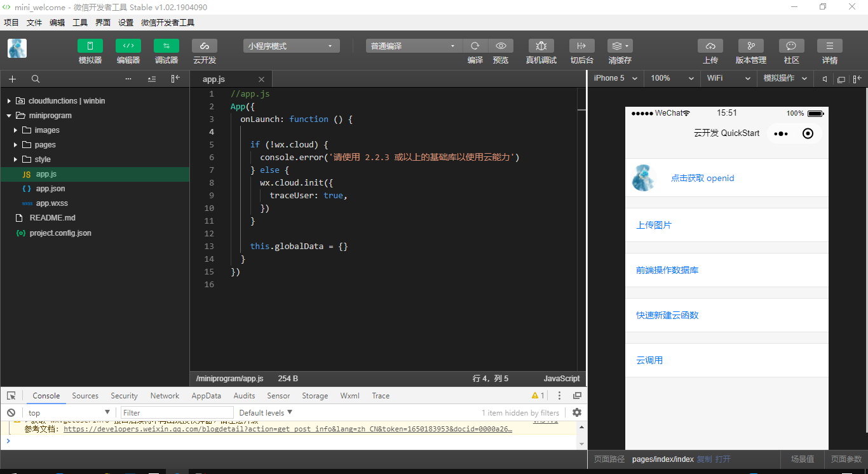The height and width of the screenshot is (474, 868).
Task: Switch to the Wxml tab
Action: [x=350, y=396]
